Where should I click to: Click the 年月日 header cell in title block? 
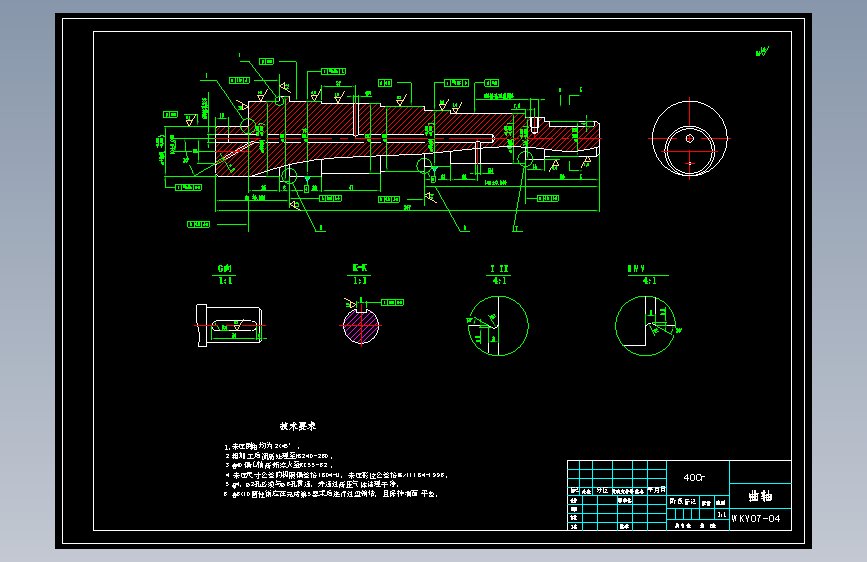tap(657, 490)
